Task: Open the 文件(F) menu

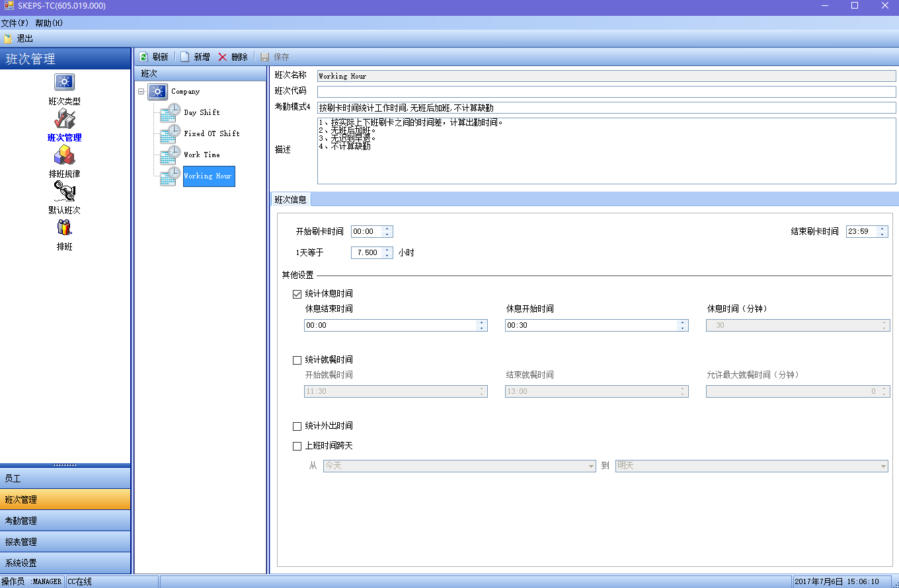Action: pos(15,23)
